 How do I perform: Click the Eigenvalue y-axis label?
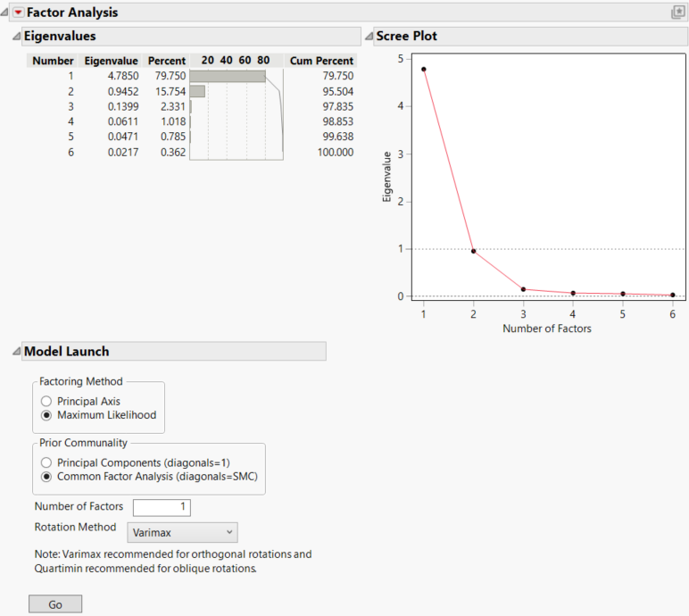[386, 177]
